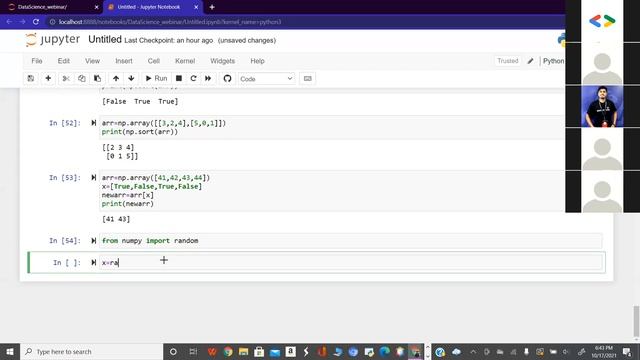Viewport: 640px width, 360px height.
Task: Click the output text [False True True]
Action: (140, 101)
